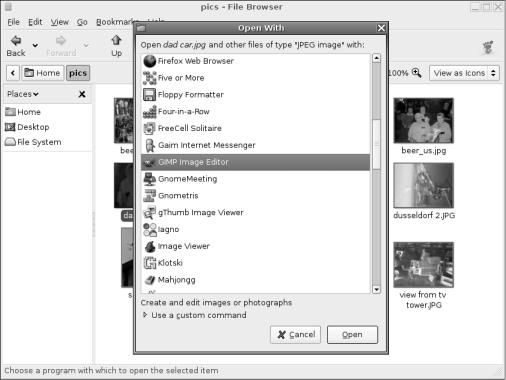Toggle the location bar arrow button
The image size is (506, 380).
pyautogui.click(x=13, y=73)
